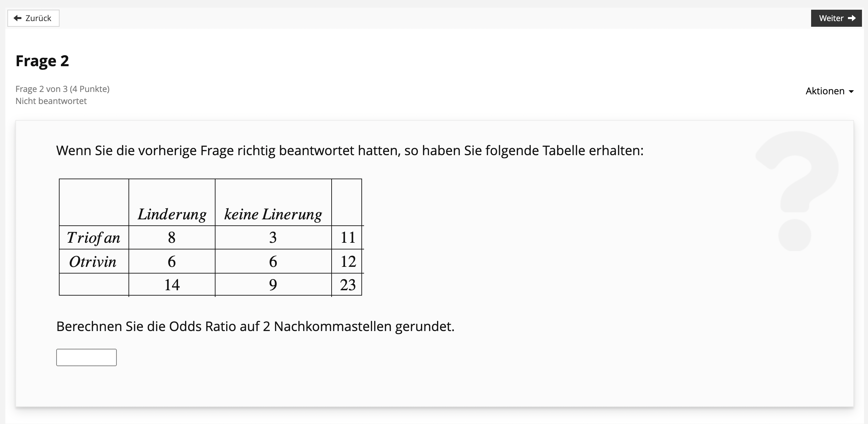
Task: Navigate back with the Zurück button
Action: click(x=33, y=18)
